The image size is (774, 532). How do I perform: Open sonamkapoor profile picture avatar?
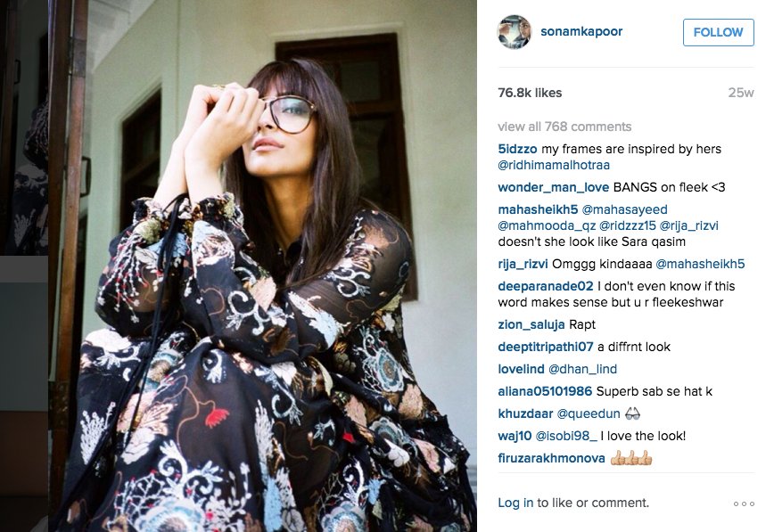coord(514,31)
